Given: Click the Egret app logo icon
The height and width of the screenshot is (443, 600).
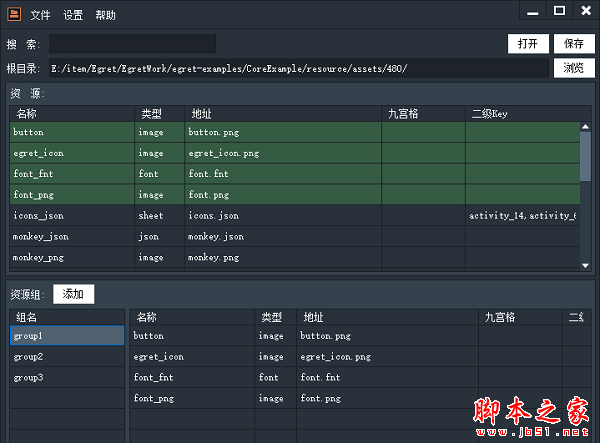Looking at the screenshot, I should click(x=13, y=13).
